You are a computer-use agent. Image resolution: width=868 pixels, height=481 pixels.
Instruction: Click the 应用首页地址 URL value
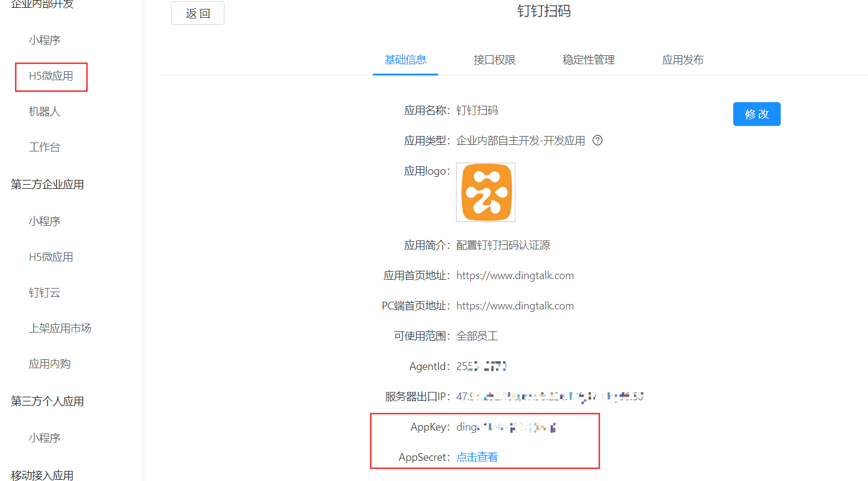tap(515, 276)
